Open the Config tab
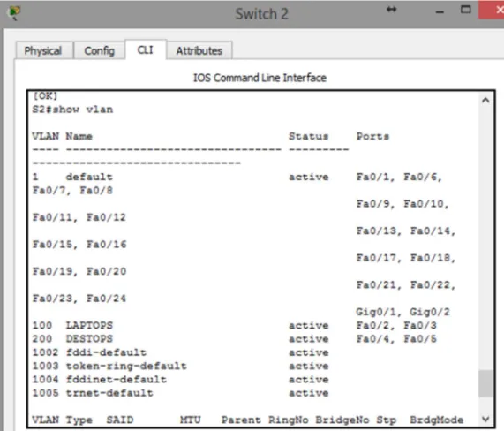The image size is (504, 431). pyautogui.click(x=100, y=50)
